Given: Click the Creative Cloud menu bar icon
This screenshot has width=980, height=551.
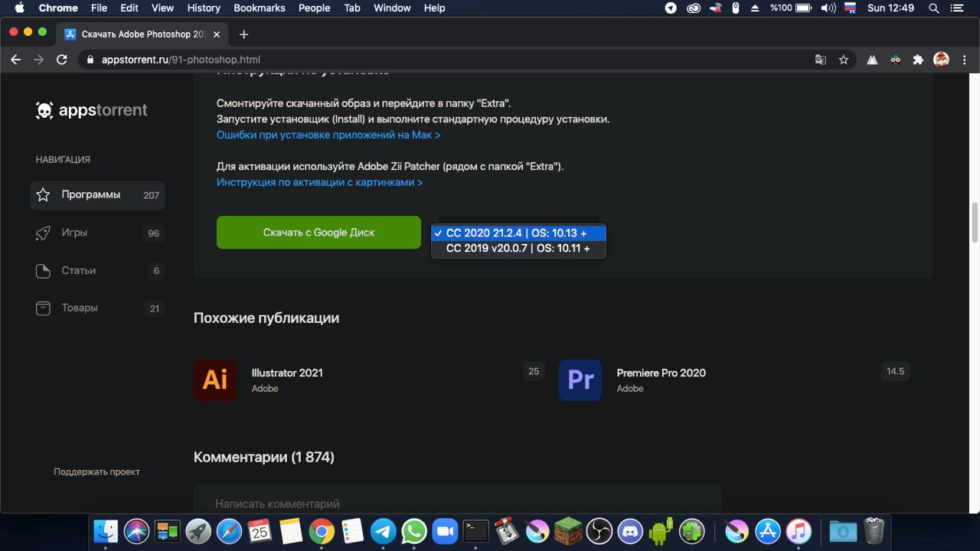Looking at the screenshot, I should (x=694, y=8).
